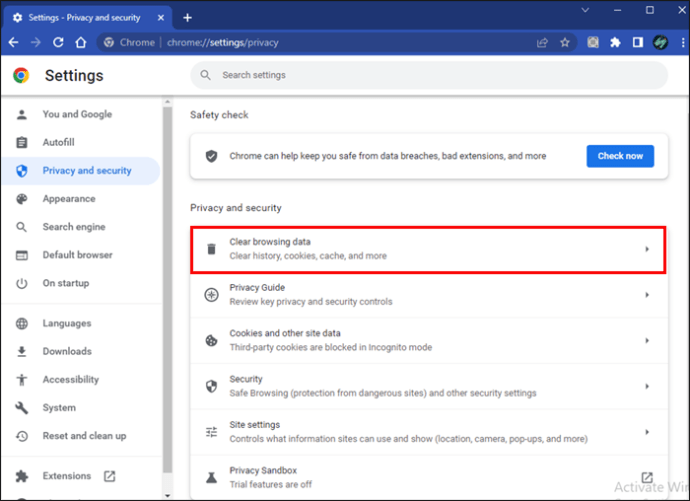This screenshot has width=690, height=501.
Task: Bookmark this page with the star icon
Action: pos(565,43)
